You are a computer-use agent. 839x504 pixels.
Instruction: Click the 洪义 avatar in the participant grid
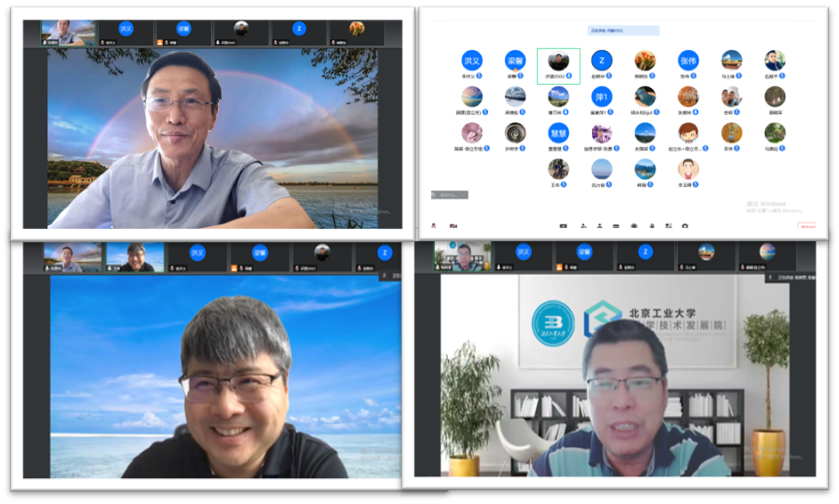(471, 61)
